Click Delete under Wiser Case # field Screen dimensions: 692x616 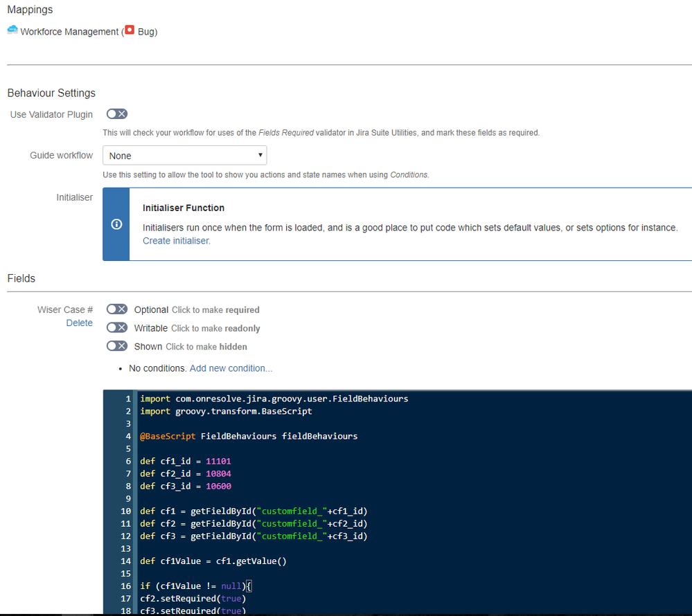pyautogui.click(x=79, y=323)
